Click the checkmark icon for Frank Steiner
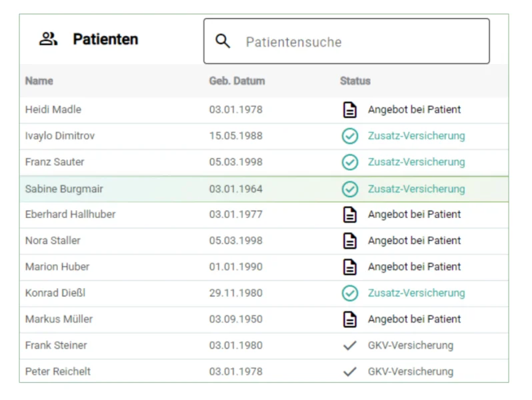 tap(350, 345)
